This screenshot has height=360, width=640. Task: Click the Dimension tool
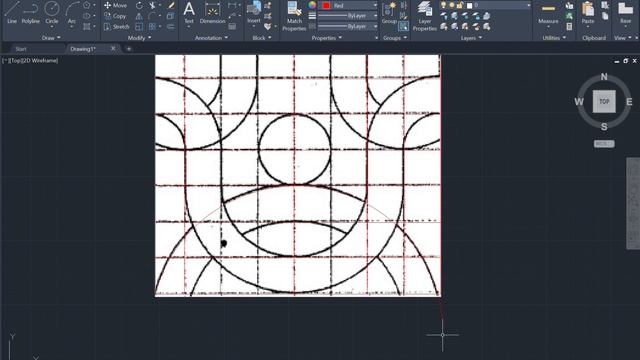point(212,13)
